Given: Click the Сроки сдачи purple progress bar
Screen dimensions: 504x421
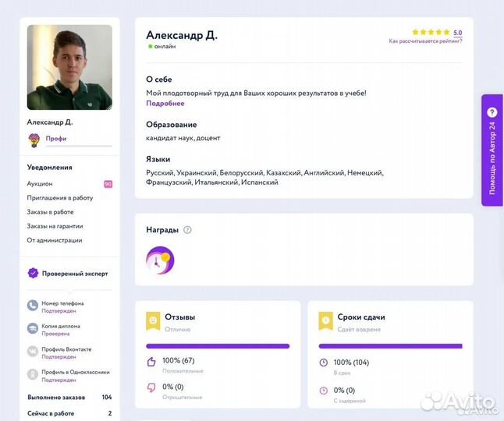Looking at the screenshot, I should (x=390, y=346).
